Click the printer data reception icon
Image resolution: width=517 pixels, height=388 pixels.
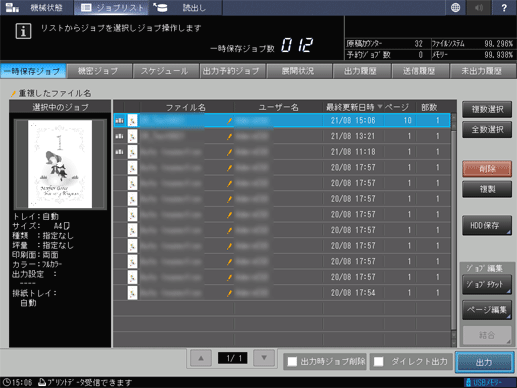pos(42,382)
